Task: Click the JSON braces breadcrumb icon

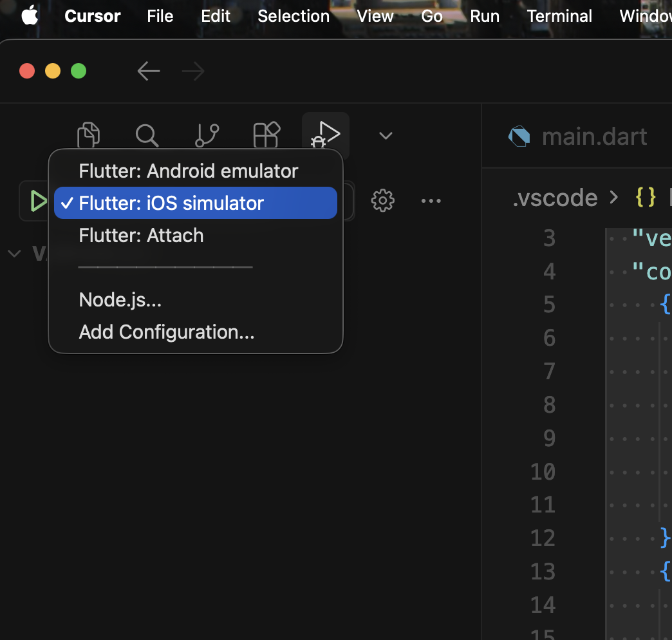Action: pyautogui.click(x=646, y=198)
